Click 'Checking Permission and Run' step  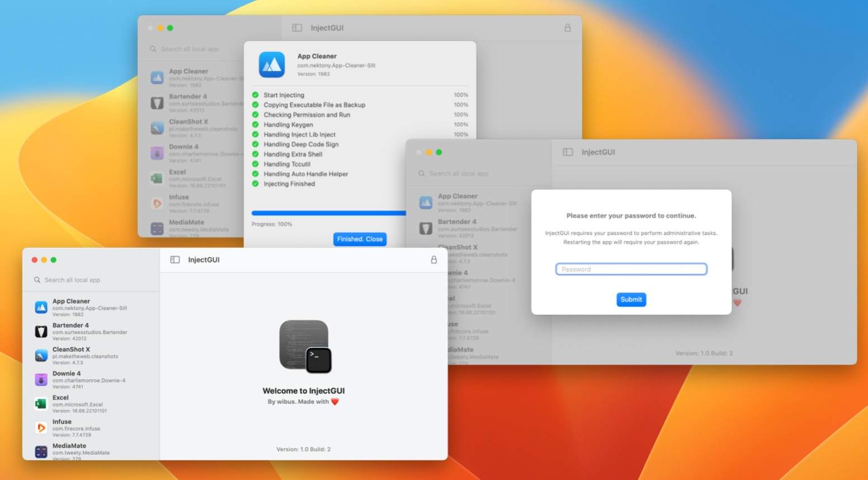coord(307,115)
